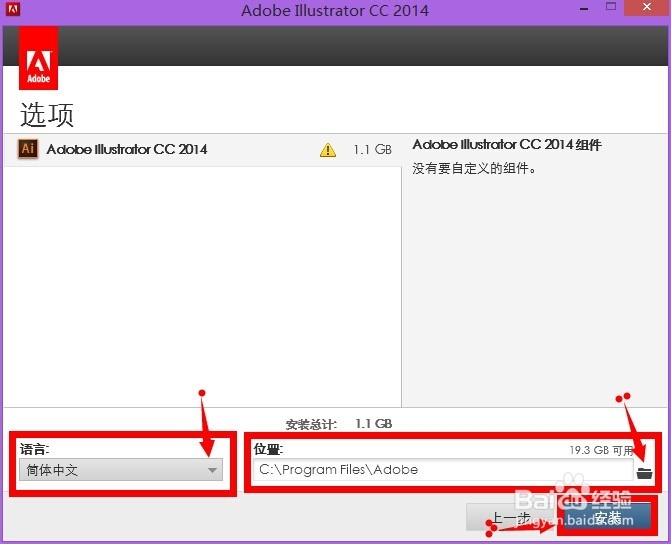The image size is (671, 544).
Task: Click the 安装总计 total install label
Action: pos(311,425)
